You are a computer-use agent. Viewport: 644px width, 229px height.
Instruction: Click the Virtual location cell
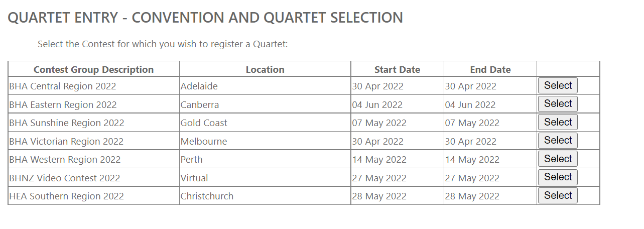(x=194, y=178)
